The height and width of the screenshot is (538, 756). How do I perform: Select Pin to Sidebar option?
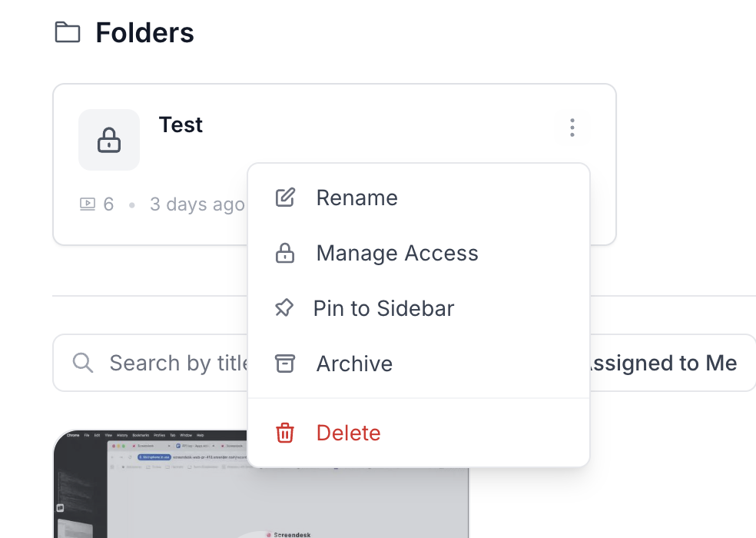(384, 308)
